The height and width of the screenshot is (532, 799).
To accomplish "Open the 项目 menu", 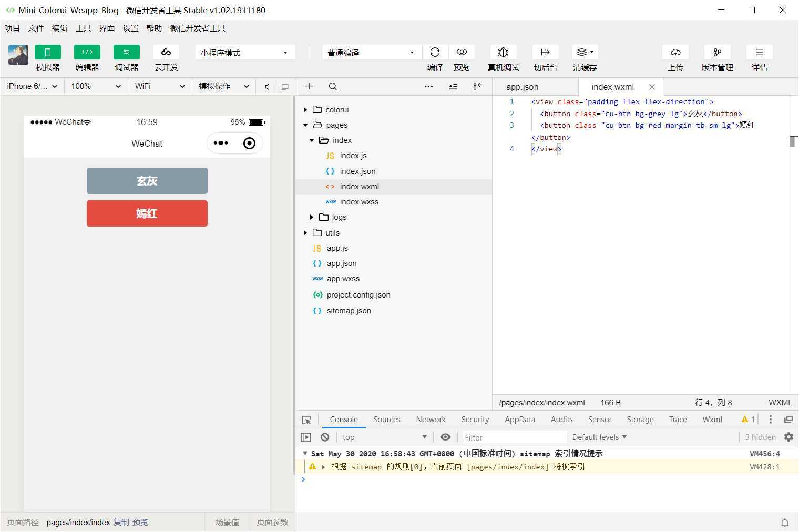I will click(x=12, y=28).
